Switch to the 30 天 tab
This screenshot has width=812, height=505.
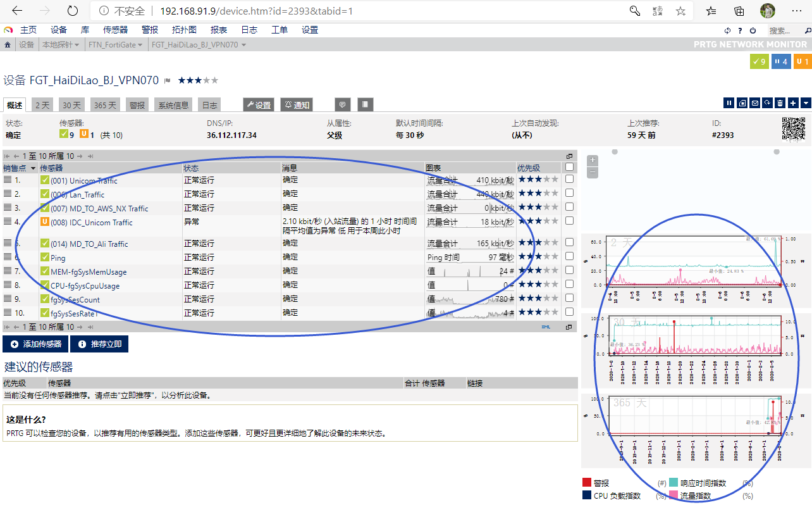[x=71, y=106]
